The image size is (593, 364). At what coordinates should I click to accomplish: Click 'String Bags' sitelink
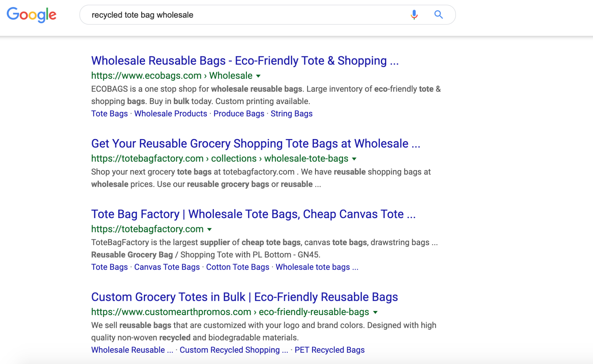pyautogui.click(x=292, y=114)
